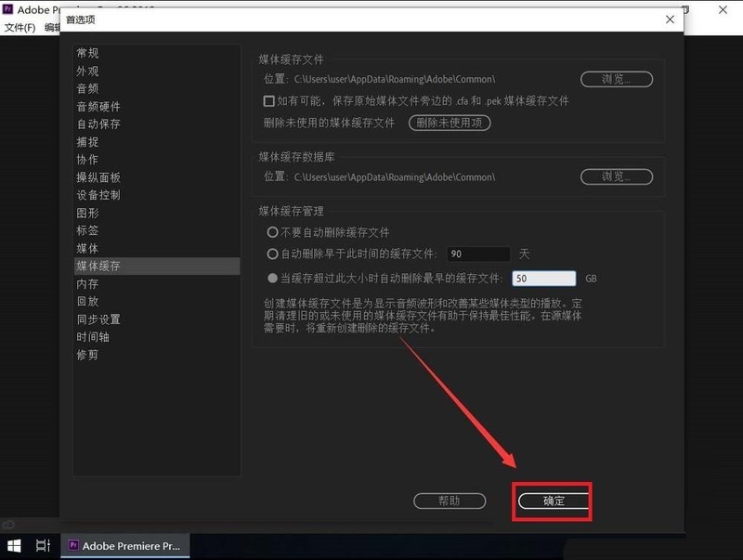The height and width of the screenshot is (560, 743).
Task: Click the Windows Start button
Action: tap(14, 546)
